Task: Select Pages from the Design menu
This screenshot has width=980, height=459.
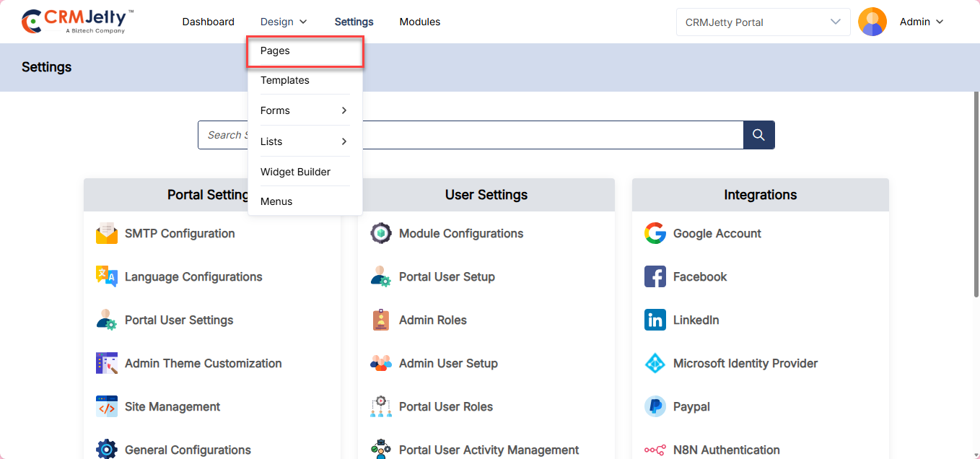Action: coord(304,51)
